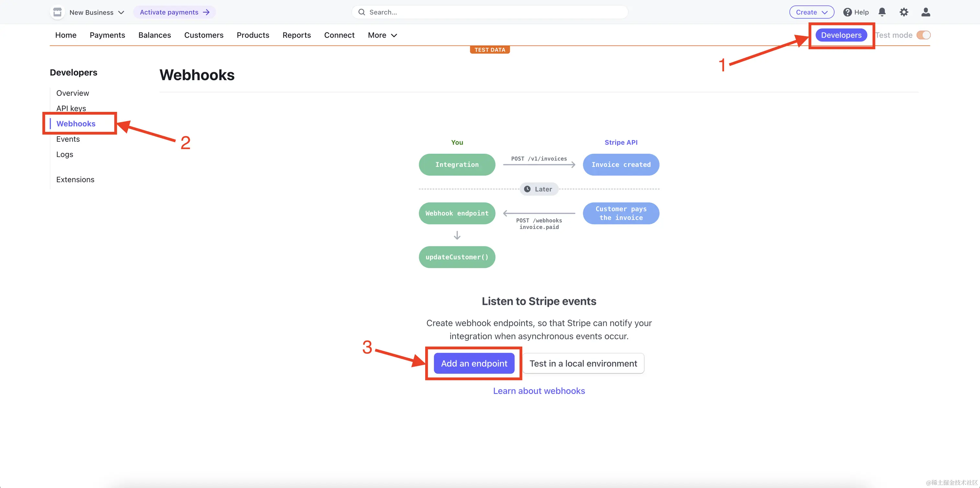980x488 pixels.
Task: Expand the New Business account dropdown
Action: point(121,13)
